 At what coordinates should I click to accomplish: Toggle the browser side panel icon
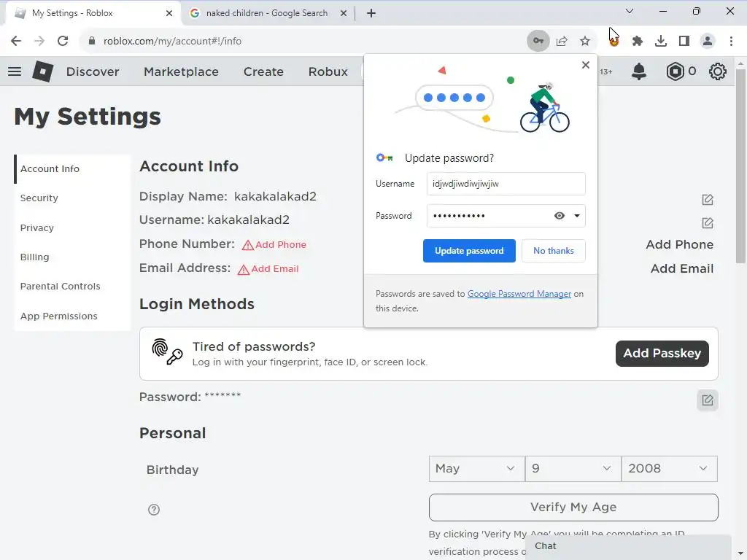[x=684, y=41]
